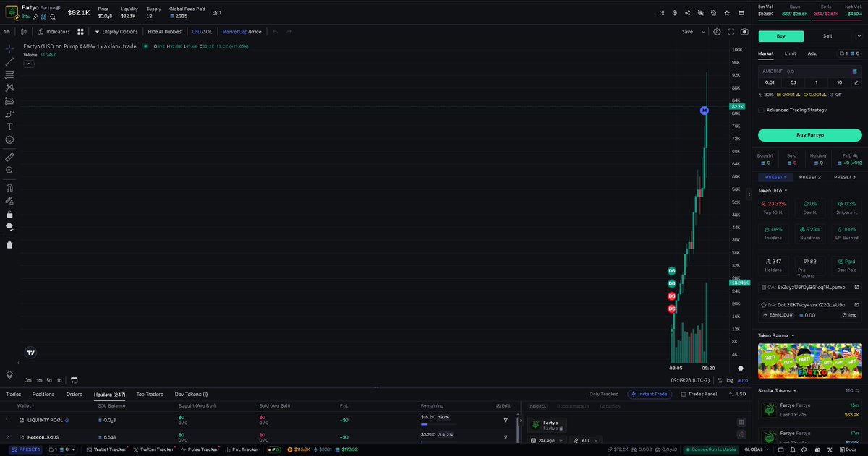Select the Sell tab
The image size is (868, 456).
point(827,35)
